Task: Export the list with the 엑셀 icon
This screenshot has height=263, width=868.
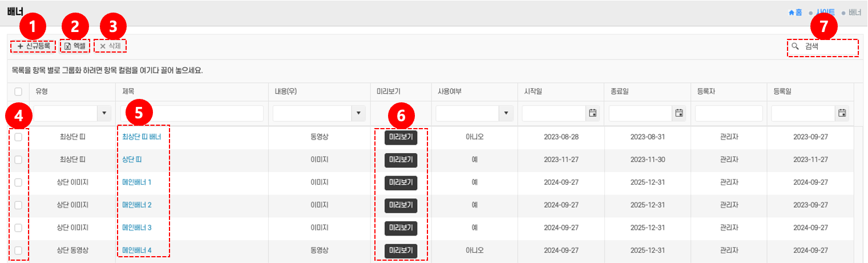Action: 67,46
